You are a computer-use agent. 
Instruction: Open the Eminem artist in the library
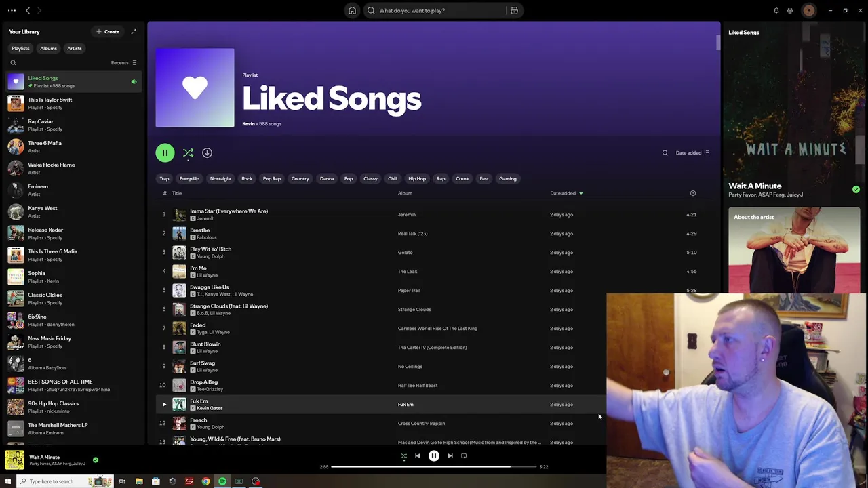click(75, 190)
